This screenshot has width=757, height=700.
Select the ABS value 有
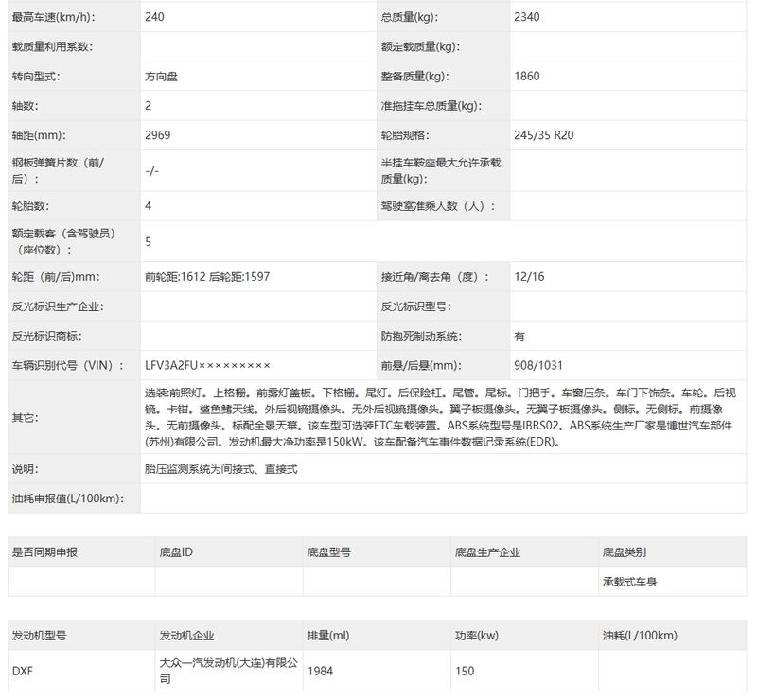[x=519, y=336]
